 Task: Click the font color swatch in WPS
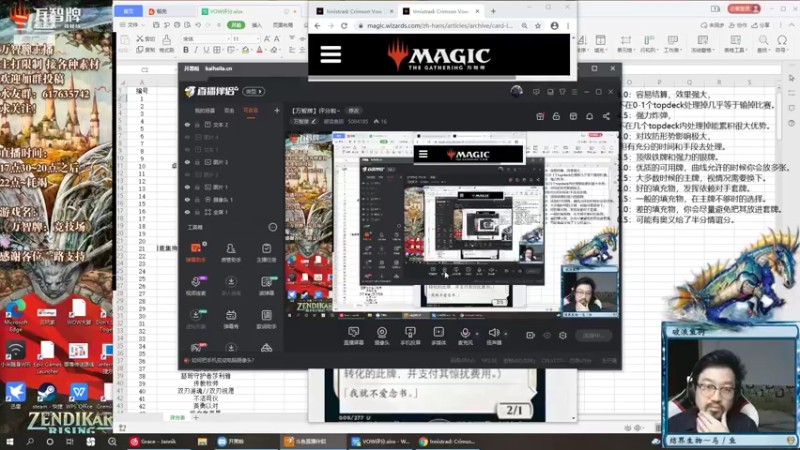click(259, 50)
